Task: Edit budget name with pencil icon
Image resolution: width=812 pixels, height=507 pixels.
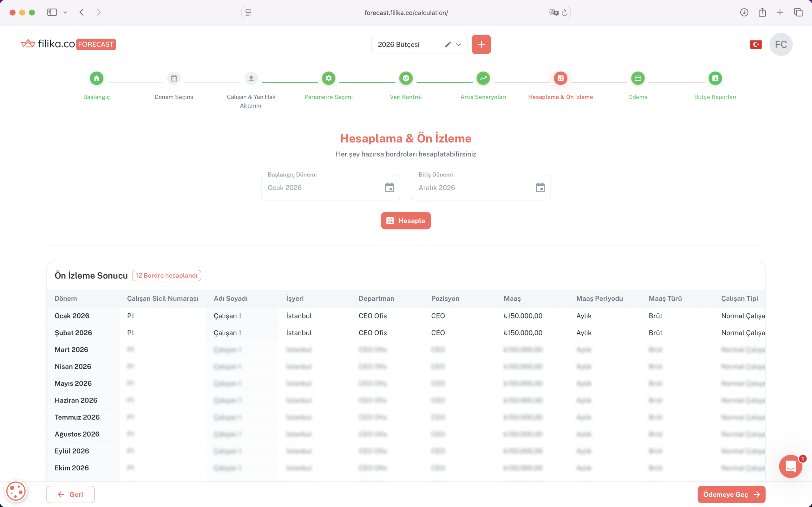Action: tap(448, 44)
